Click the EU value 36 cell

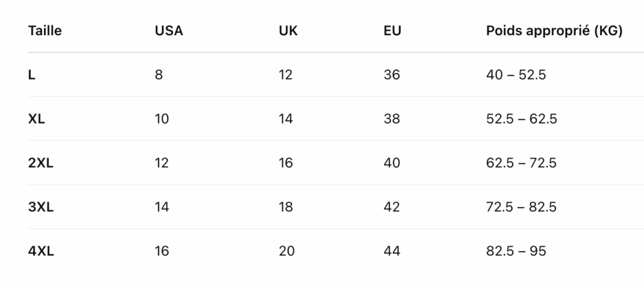(x=391, y=75)
